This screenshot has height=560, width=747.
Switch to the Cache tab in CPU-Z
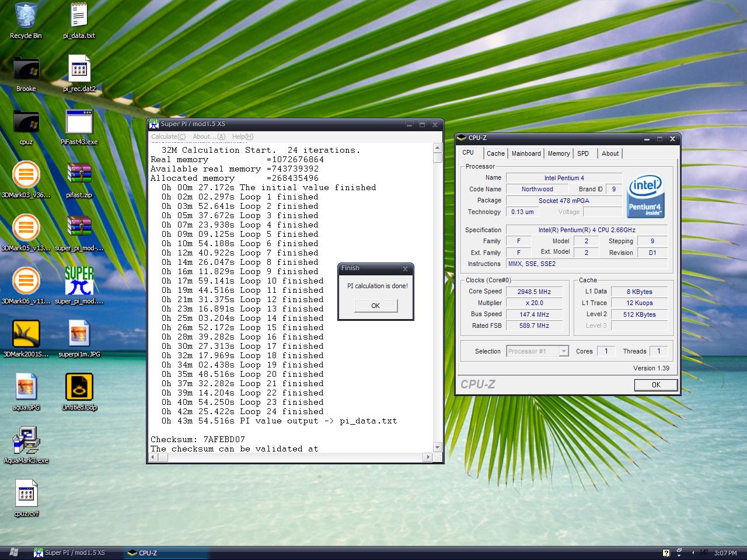click(495, 153)
